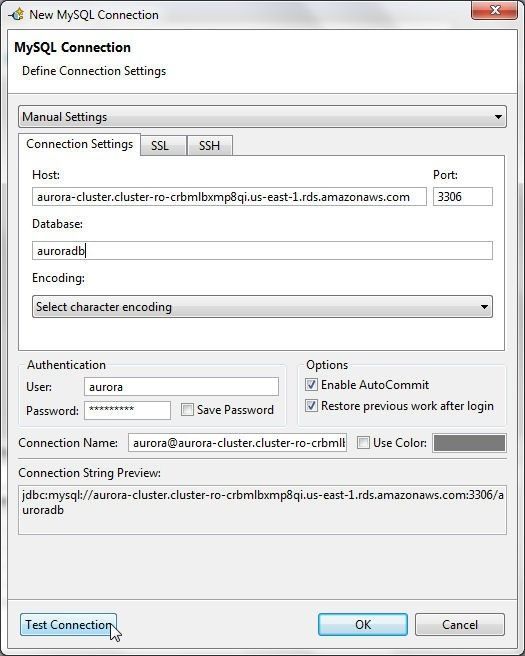The image size is (525, 656).
Task: Switch to the SSH tab
Action: (x=210, y=146)
